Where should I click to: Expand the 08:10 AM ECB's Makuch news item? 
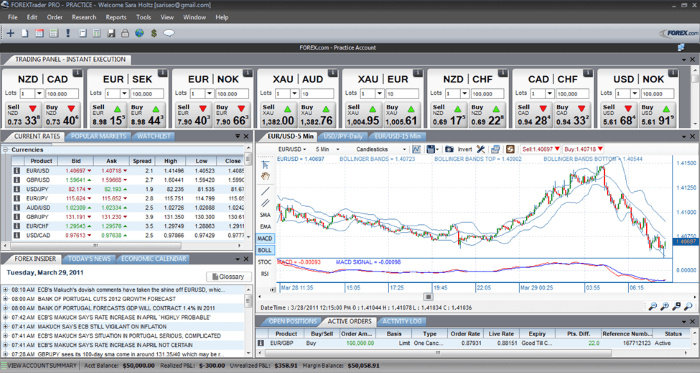(5, 290)
